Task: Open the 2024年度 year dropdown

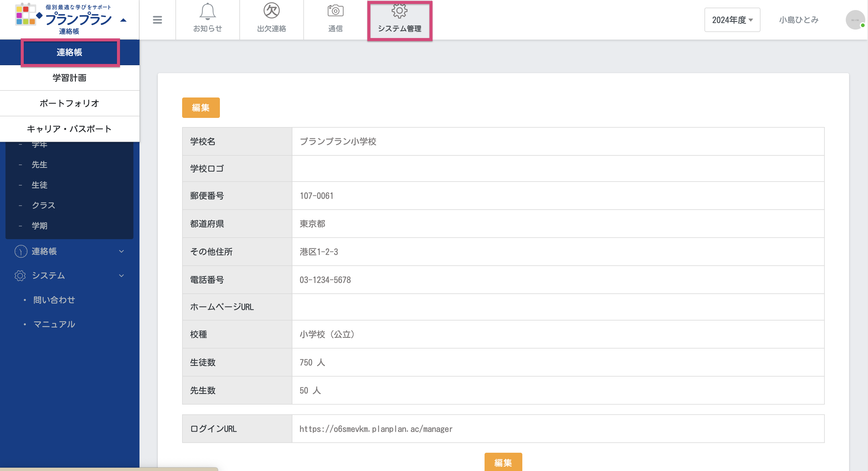Action: tap(732, 20)
